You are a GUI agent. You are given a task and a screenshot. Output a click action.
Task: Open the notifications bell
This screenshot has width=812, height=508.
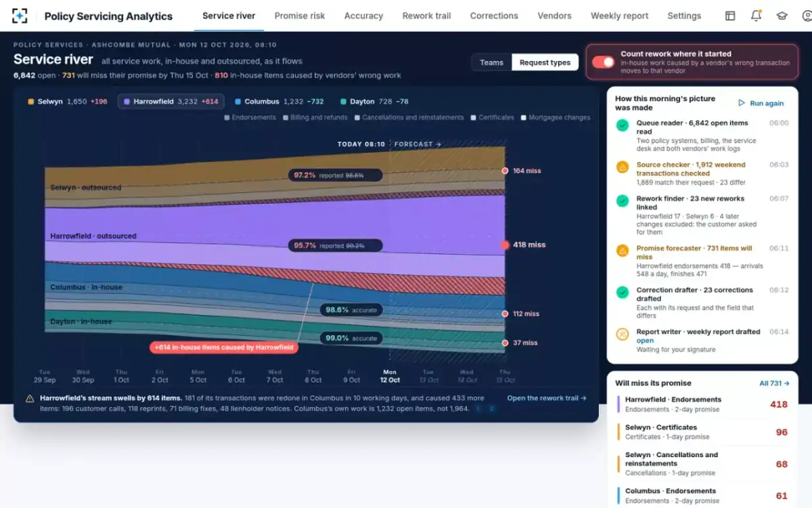click(x=756, y=16)
